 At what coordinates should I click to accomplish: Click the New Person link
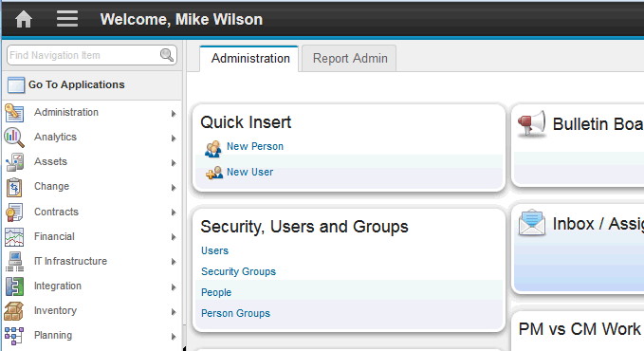coord(255,146)
